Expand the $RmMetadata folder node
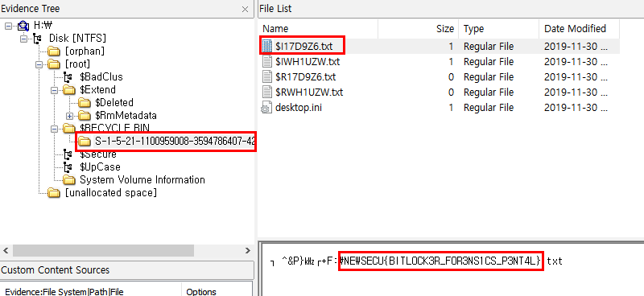 pos(69,116)
